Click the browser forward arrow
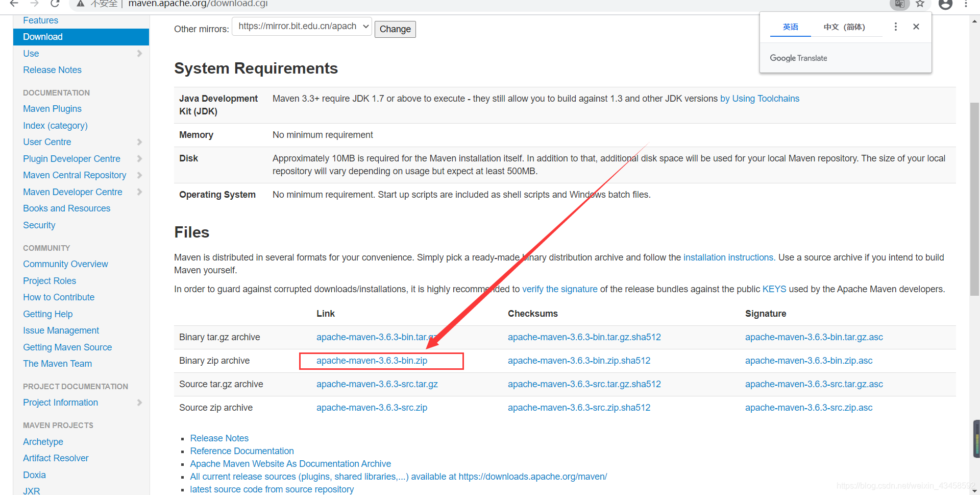 pos(34,4)
